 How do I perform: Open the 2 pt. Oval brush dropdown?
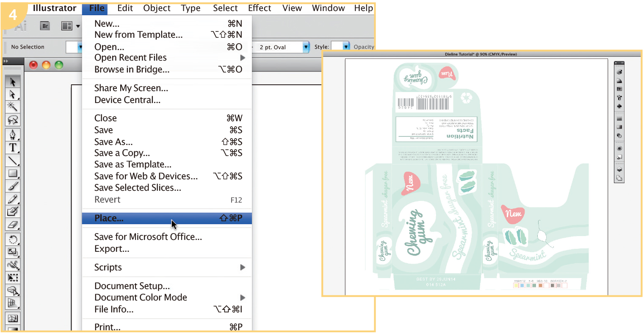tap(306, 47)
